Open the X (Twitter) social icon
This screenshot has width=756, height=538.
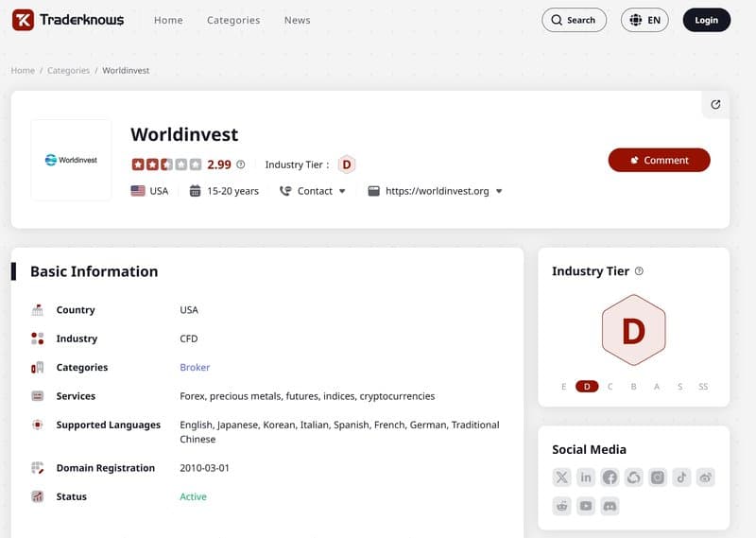[x=561, y=477]
